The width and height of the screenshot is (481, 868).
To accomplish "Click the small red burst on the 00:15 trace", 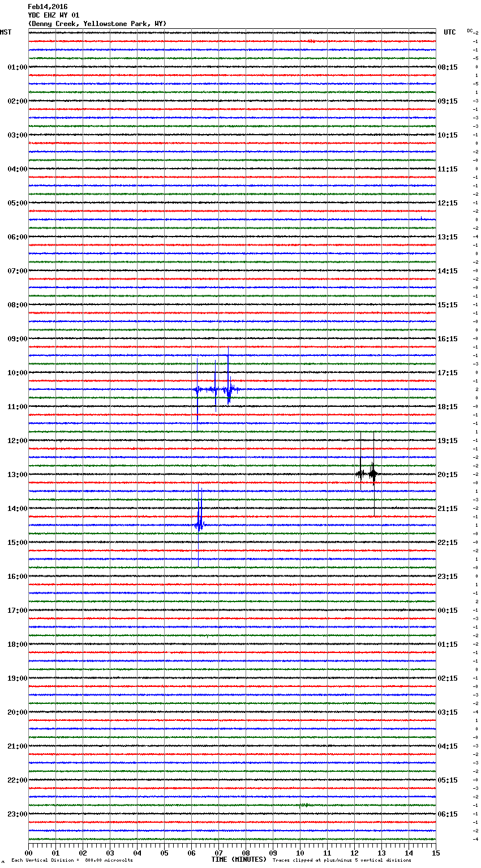I will (311, 41).
